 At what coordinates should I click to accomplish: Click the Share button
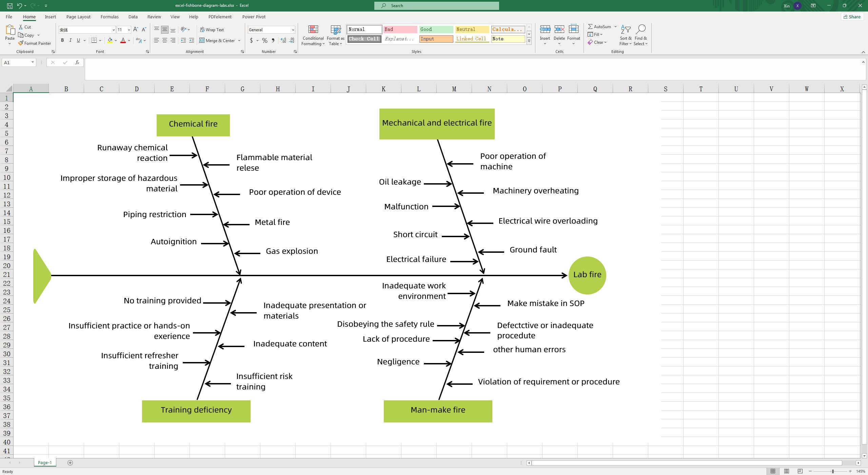pos(852,17)
